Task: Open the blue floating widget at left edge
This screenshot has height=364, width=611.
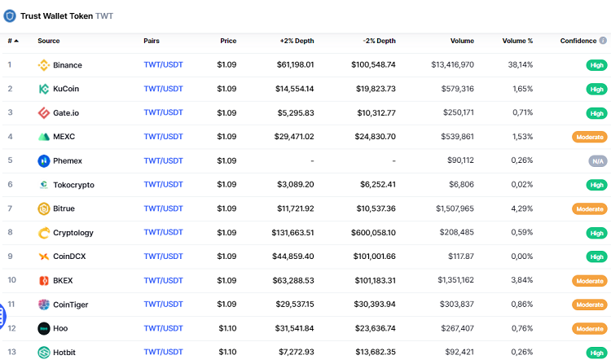Action: (2, 317)
